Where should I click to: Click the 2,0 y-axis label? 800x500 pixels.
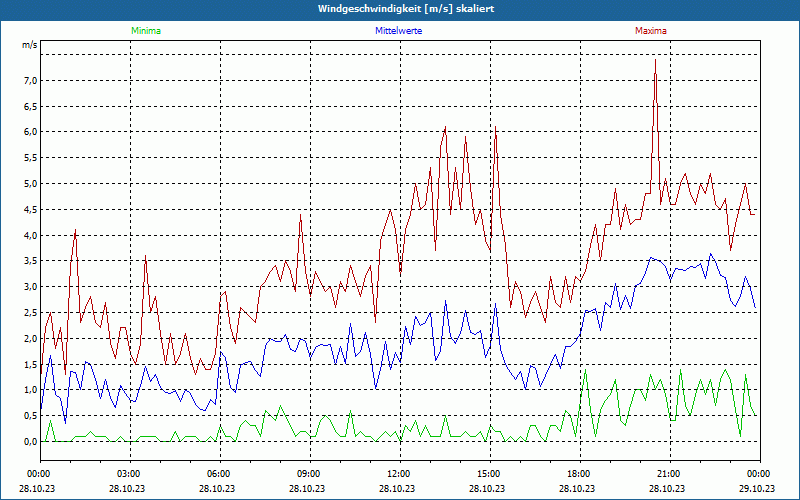[30, 339]
